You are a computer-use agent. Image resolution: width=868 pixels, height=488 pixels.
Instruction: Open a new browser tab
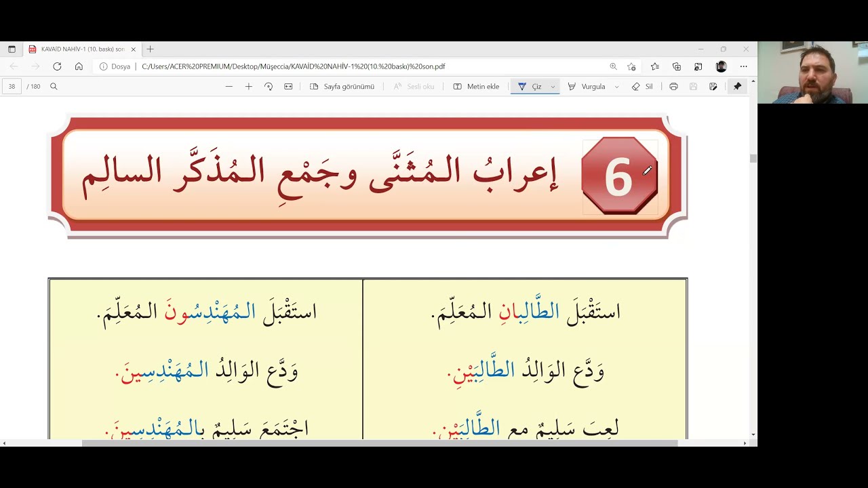pos(151,49)
